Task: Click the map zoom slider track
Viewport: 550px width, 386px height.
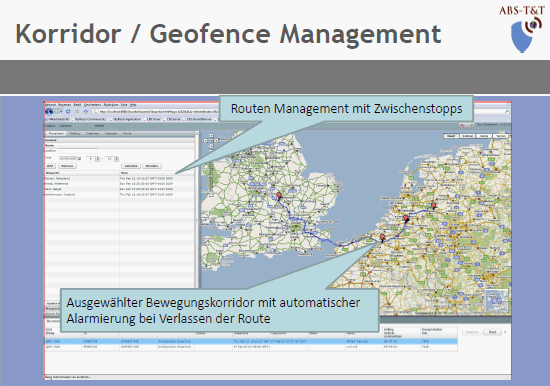Action: point(211,175)
